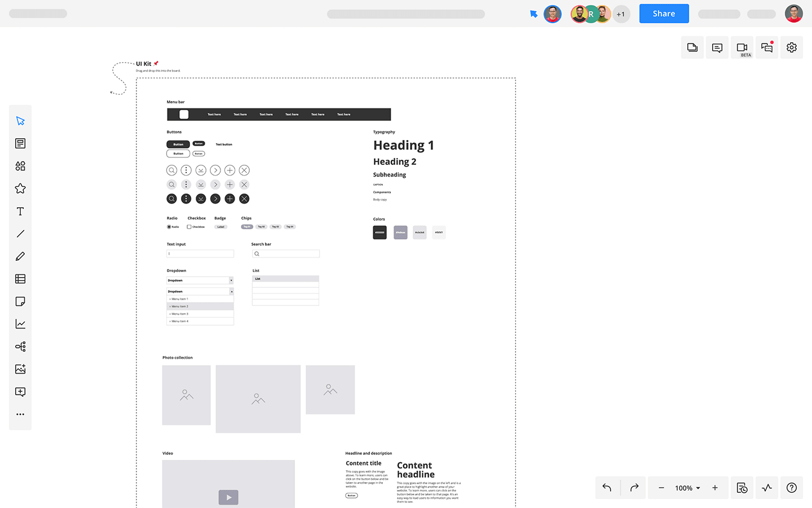Choose highlighted Menu item 2
812x508 pixels.
200,306
